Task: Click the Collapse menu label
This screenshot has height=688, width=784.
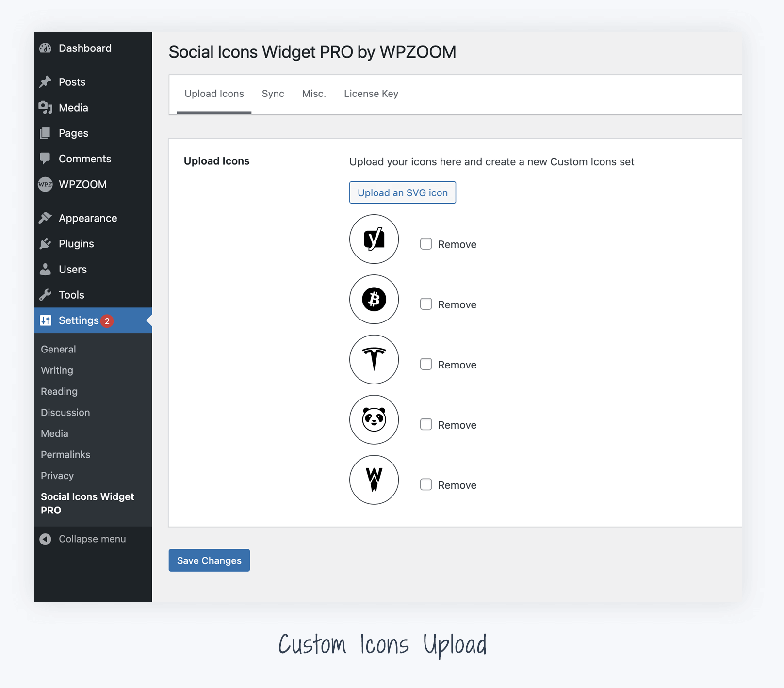Action: click(92, 539)
